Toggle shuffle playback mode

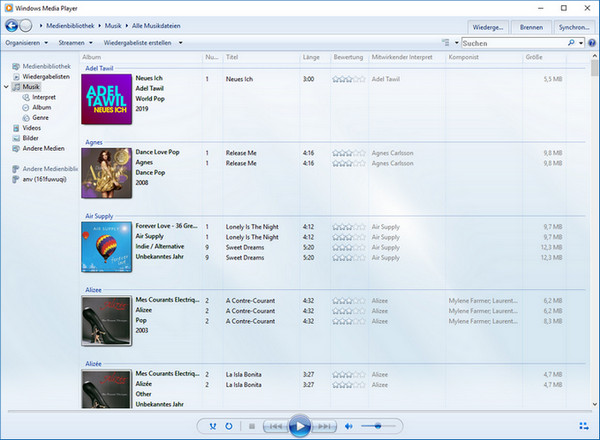pyautogui.click(x=213, y=426)
